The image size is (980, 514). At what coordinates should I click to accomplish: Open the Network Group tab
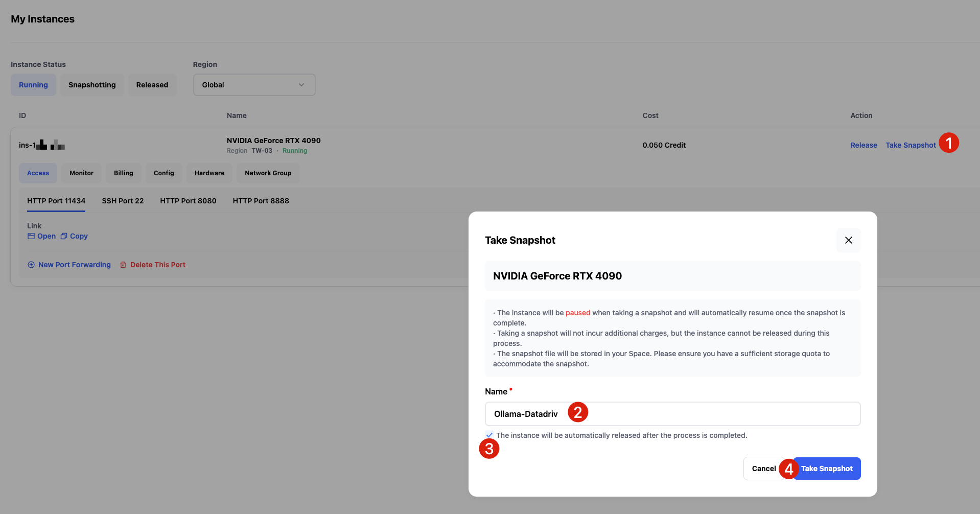point(268,173)
